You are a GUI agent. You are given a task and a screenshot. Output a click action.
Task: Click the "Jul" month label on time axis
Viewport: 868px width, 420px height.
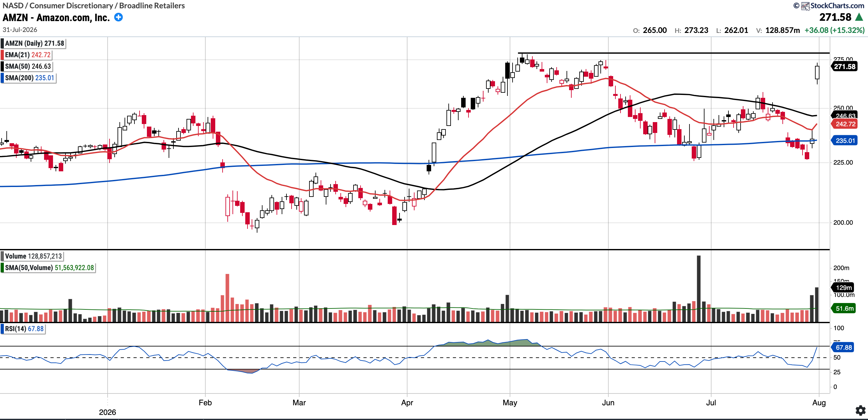[711, 402]
